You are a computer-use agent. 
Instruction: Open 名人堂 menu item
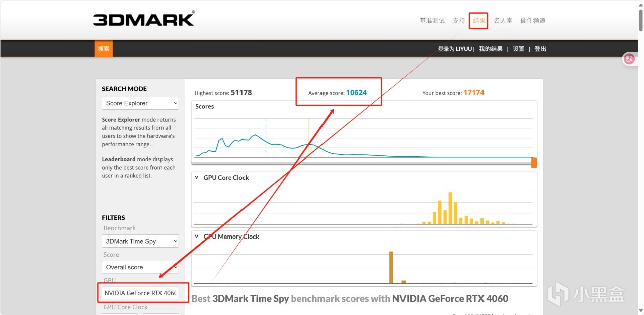pyautogui.click(x=503, y=21)
